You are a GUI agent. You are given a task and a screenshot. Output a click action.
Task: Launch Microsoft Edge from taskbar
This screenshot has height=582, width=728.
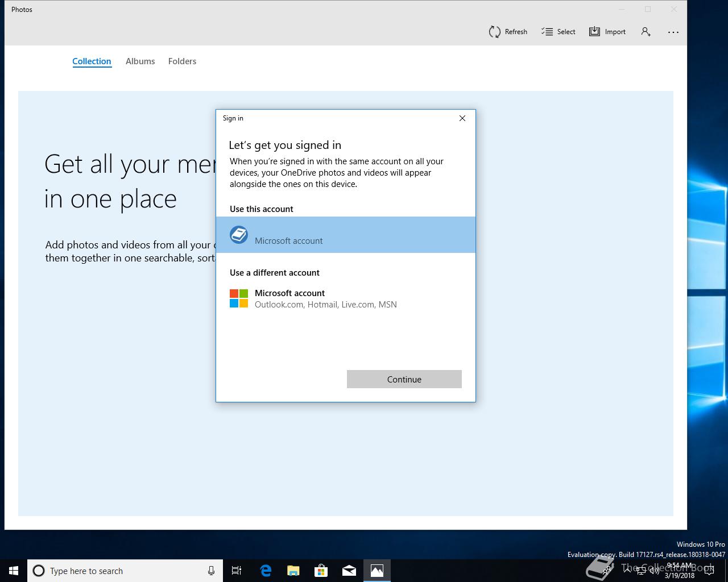266,571
